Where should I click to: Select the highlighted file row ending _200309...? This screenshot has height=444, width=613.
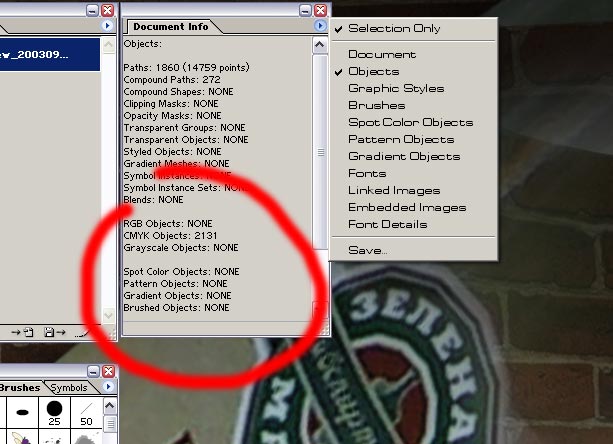tap(50, 54)
